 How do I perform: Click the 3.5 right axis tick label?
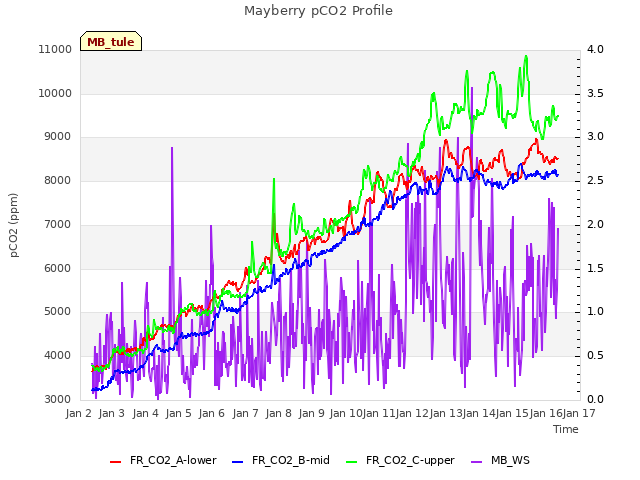(595, 93)
